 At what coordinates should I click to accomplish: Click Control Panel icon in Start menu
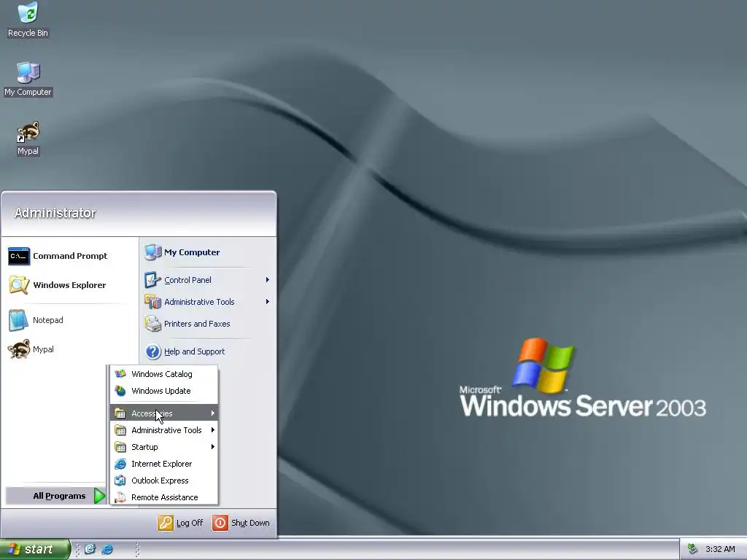coord(153,280)
